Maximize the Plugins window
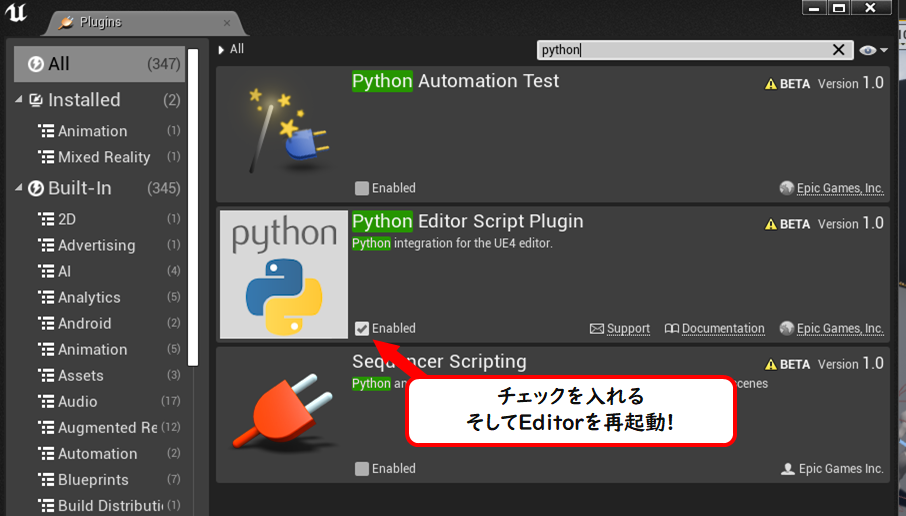The height and width of the screenshot is (516, 906). click(839, 8)
